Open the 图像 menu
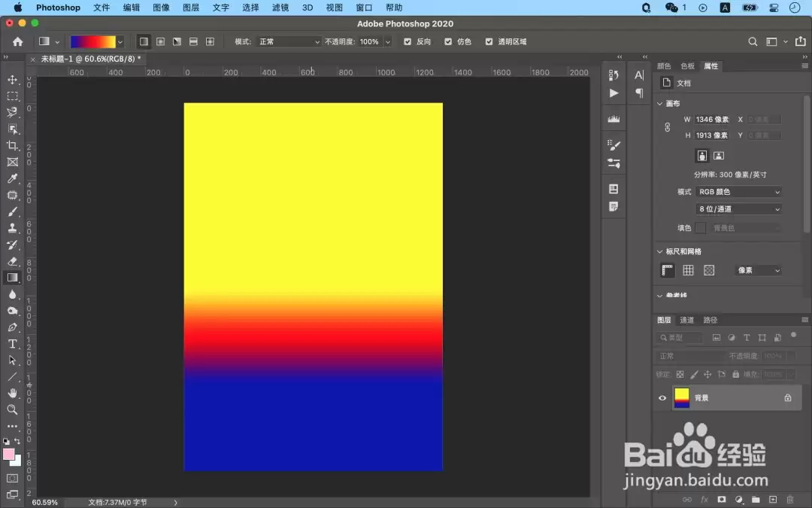The image size is (812, 508). [161, 8]
